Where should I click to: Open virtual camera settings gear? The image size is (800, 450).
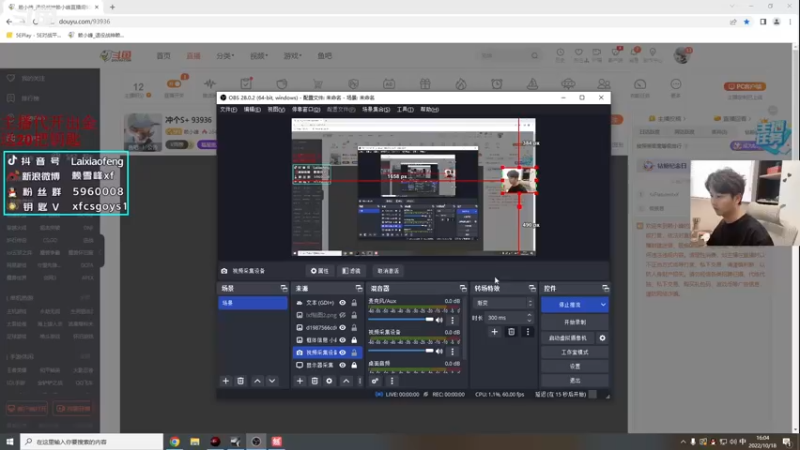coord(602,338)
